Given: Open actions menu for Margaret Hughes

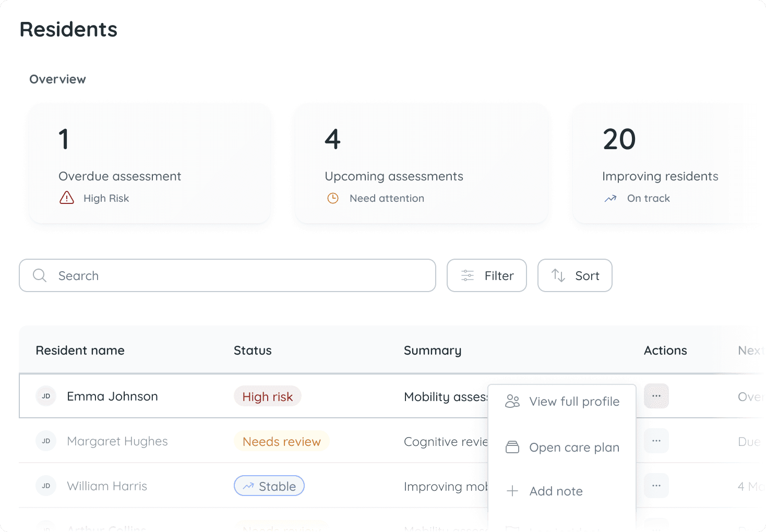Looking at the screenshot, I should [x=656, y=441].
